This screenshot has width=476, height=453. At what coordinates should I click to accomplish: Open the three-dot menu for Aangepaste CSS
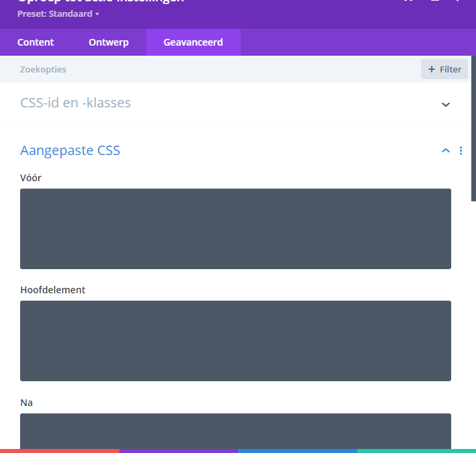(x=461, y=151)
